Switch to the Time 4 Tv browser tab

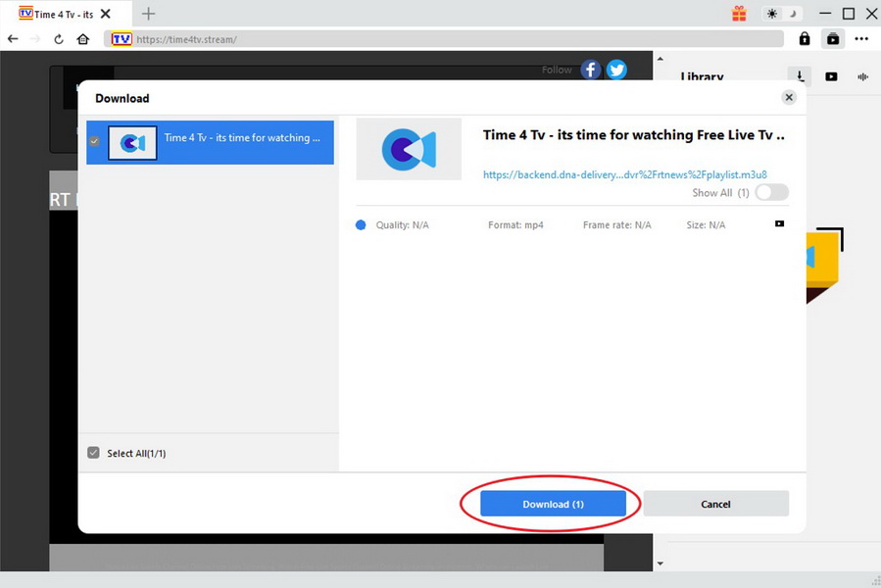pyautogui.click(x=54, y=14)
